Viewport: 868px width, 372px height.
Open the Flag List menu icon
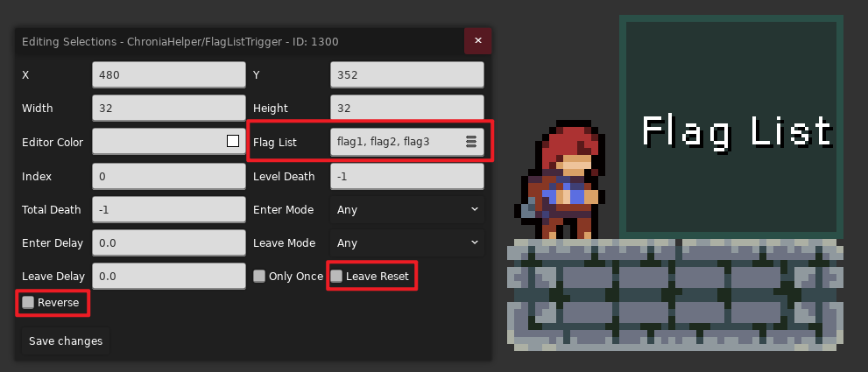471,142
